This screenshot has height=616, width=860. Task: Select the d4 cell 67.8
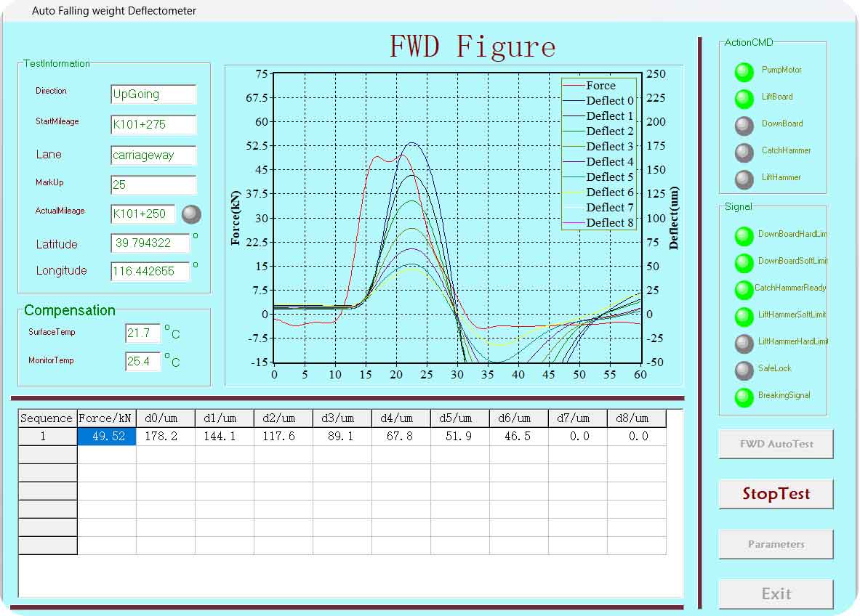(x=401, y=437)
